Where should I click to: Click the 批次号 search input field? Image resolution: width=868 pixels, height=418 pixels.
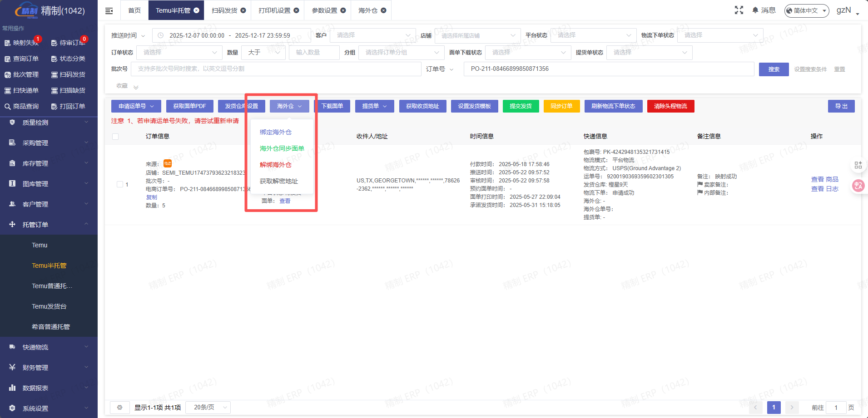point(276,69)
